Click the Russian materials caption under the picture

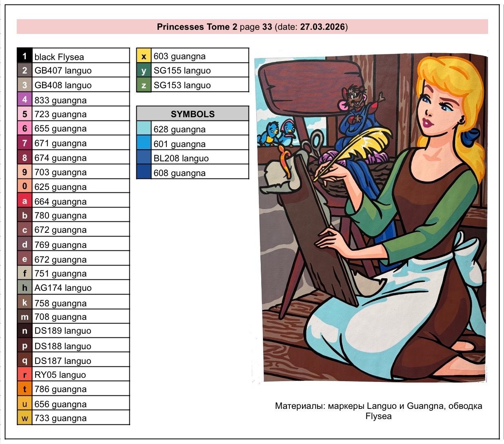coord(378,411)
